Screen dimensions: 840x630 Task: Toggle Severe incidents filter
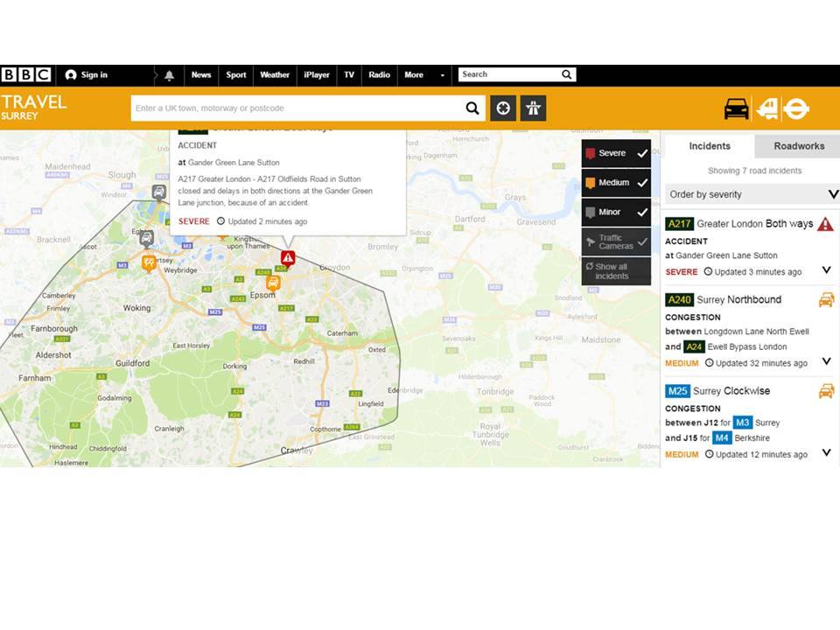pyautogui.click(x=616, y=153)
